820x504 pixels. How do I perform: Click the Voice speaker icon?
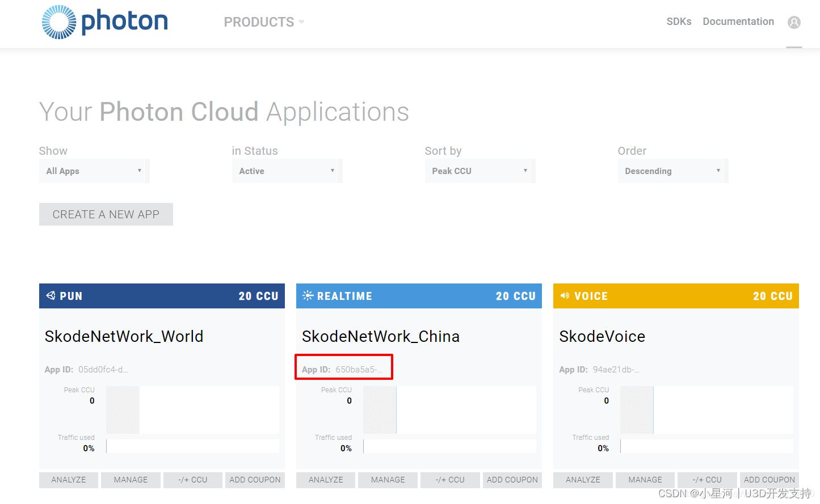pyautogui.click(x=565, y=295)
